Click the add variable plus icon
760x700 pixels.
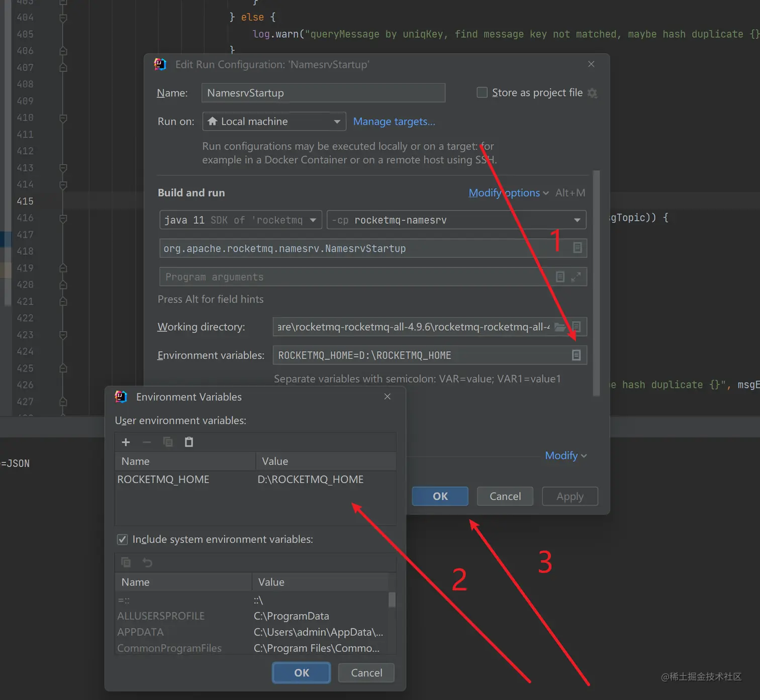126,442
